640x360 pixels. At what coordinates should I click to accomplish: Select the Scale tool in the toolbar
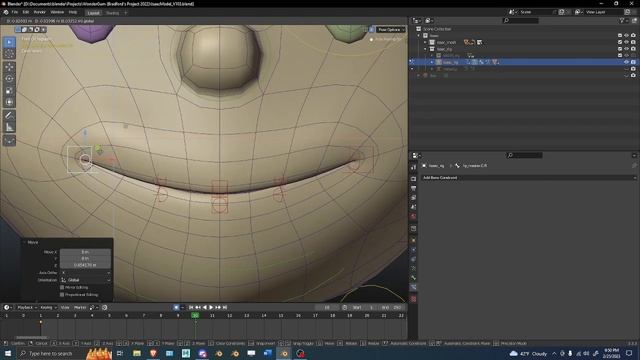[x=9, y=90]
